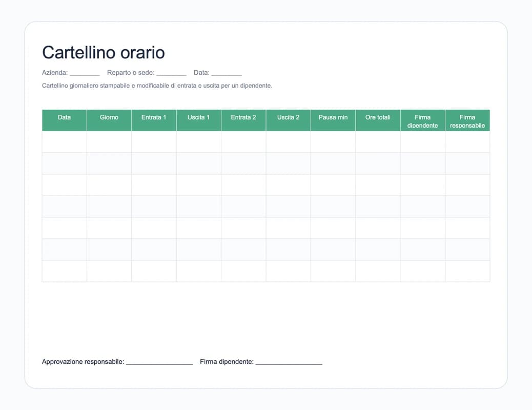532x410 pixels.
Task: Click the bottom Firma dipendente signature line
Action: [x=289, y=362]
